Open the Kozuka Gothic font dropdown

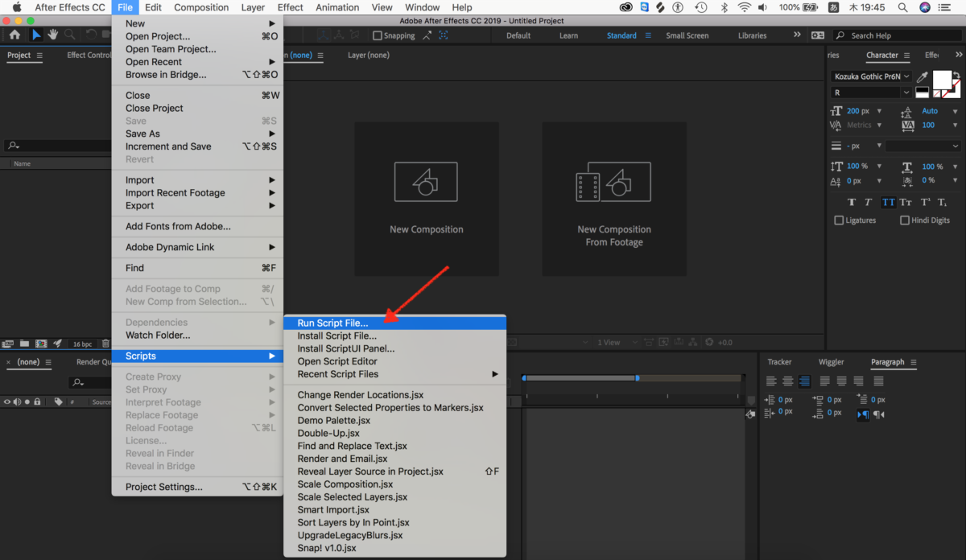pyautogui.click(x=871, y=76)
